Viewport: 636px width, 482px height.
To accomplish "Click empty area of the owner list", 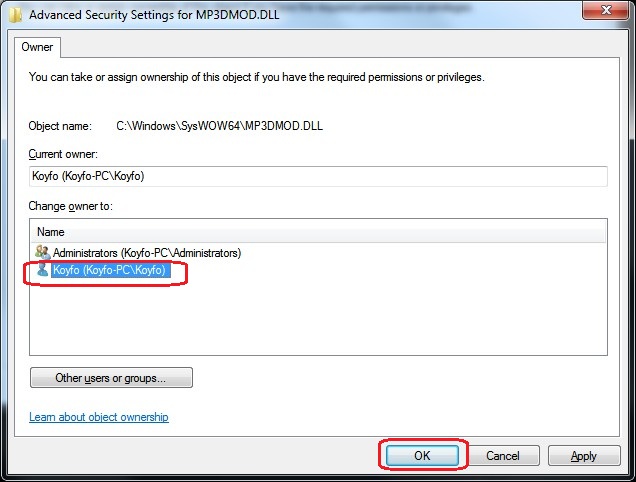I will click(x=318, y=316).
